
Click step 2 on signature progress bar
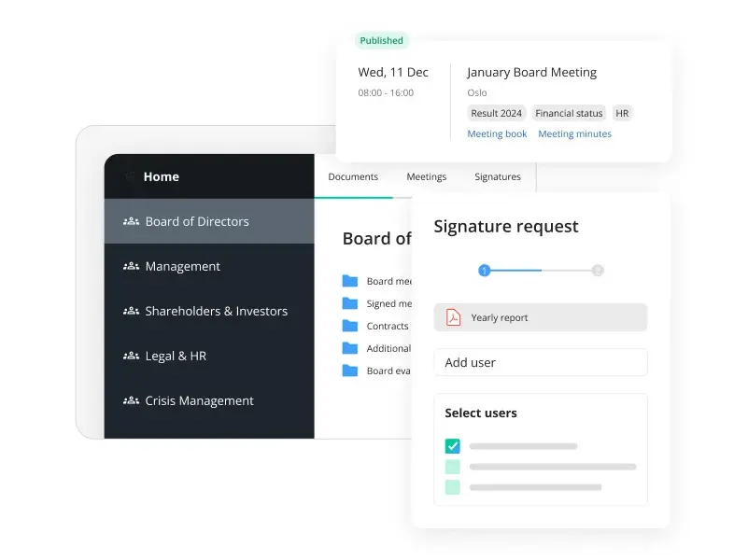tap(598, 271)
